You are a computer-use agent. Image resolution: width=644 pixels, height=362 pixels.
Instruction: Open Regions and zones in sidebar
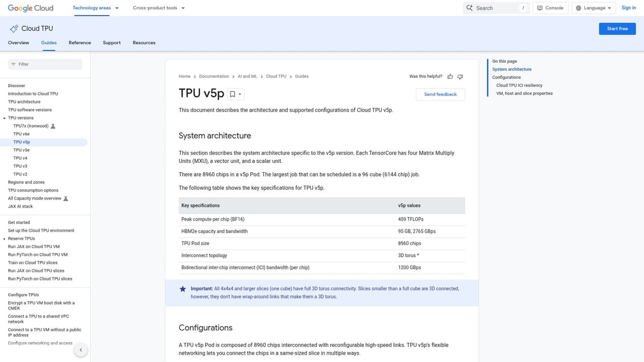click(x=26, y=182)
